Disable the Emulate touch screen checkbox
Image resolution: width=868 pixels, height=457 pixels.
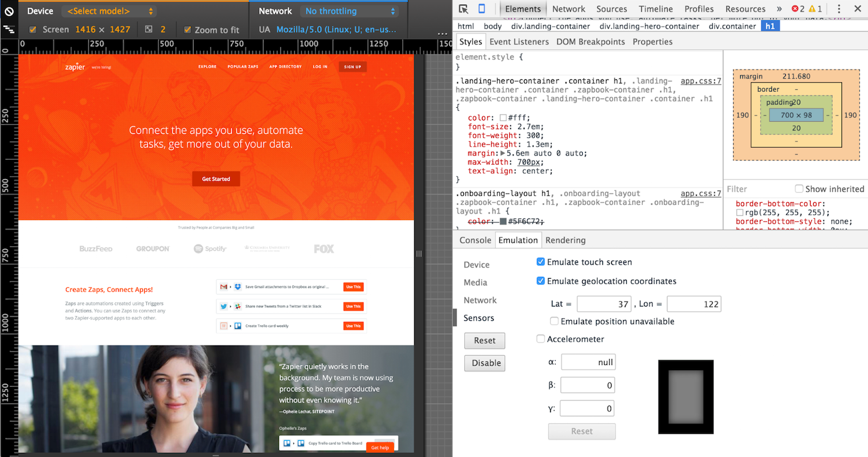pos(540,261)
